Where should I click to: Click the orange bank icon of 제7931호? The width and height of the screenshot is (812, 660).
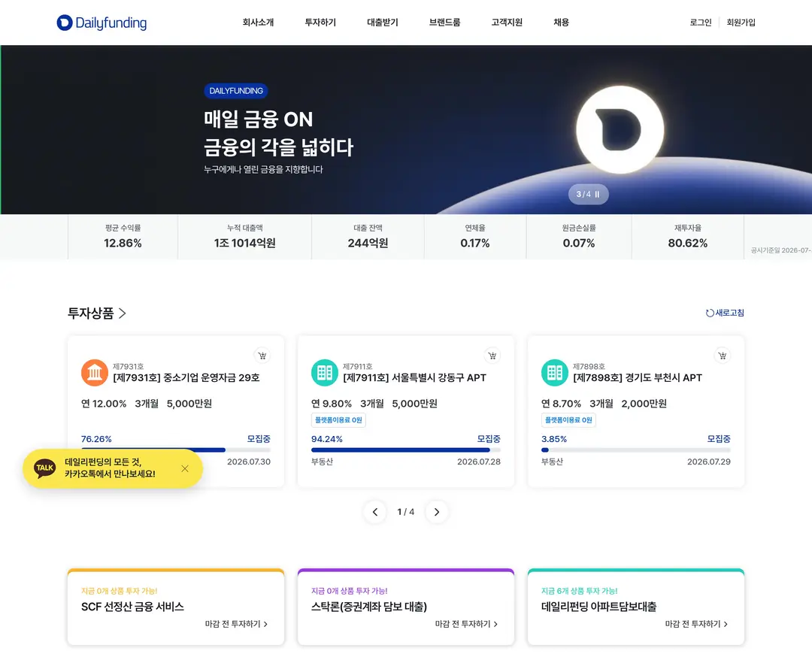click(x=94, y=373)
